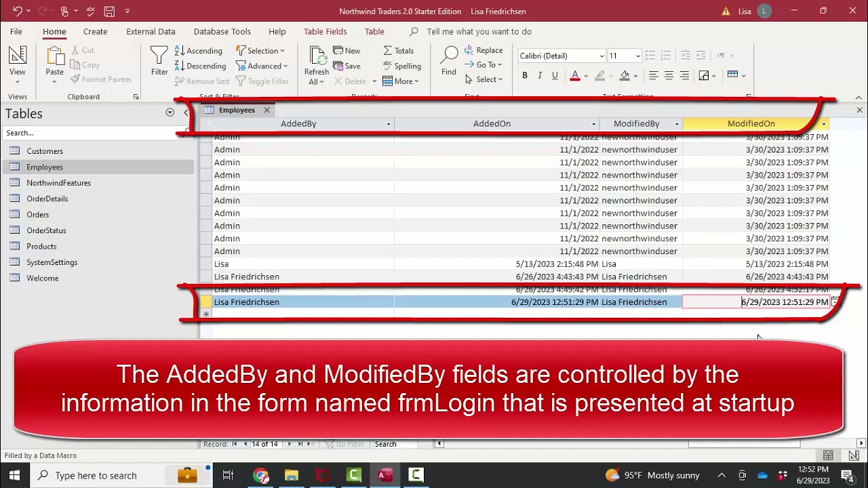Open Windows Start menu
This screenshot has height=488, width=868.
[15, 475]
